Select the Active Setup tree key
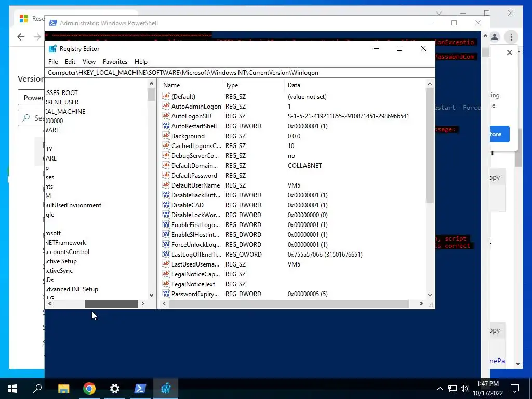532x399 pixels. pyautogui.click(x=61, y=261)
